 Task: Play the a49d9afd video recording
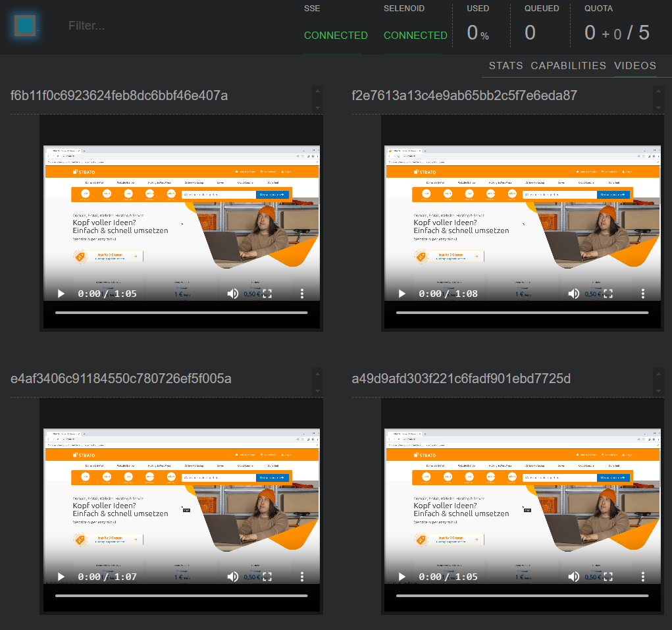click(x=401, y=577)
